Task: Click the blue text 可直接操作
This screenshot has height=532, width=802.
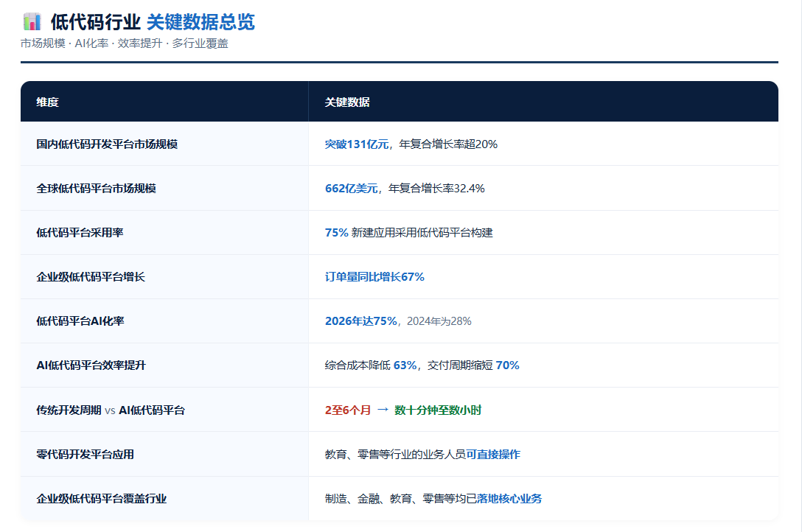Action: pyautogui.click(x=493, y=455)
